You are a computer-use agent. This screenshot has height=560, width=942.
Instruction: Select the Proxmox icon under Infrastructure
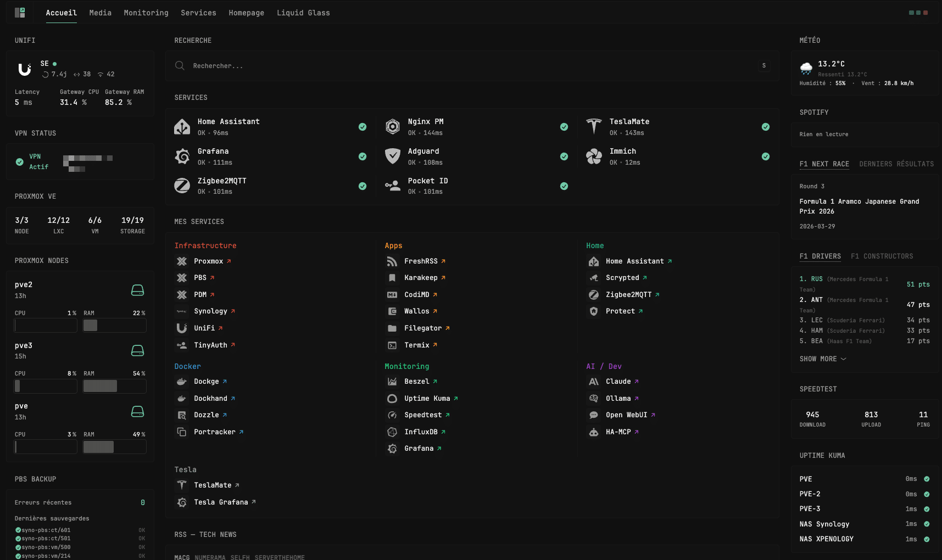tap(182, 261)
